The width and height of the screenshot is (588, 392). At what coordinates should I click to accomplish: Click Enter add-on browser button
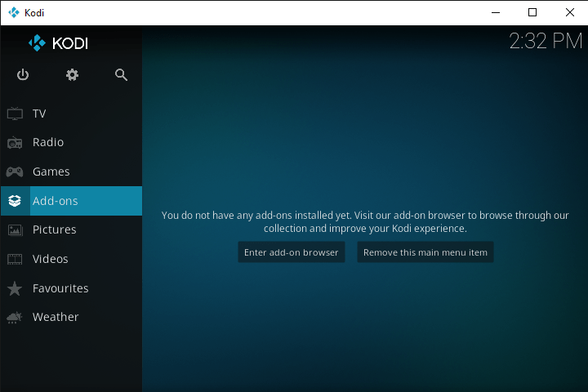click(x=292, y=252)
